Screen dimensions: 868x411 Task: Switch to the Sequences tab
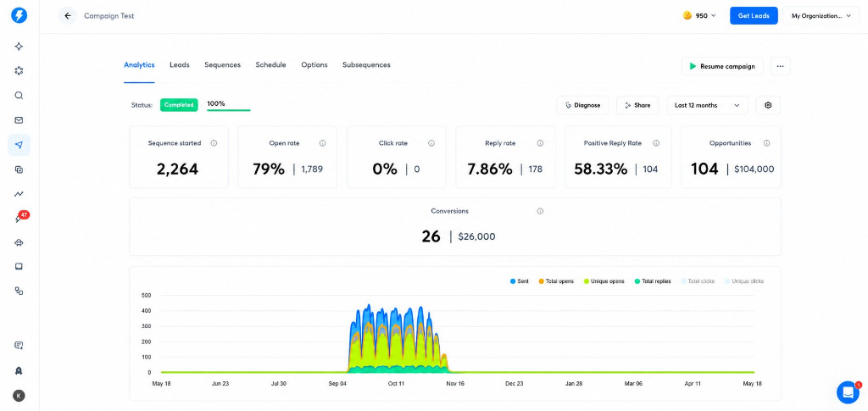point(223,64)
